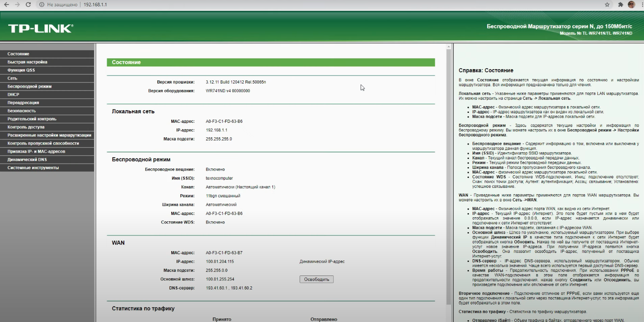Open the Chrome extensions puzzle icon

tap(620, 5)
